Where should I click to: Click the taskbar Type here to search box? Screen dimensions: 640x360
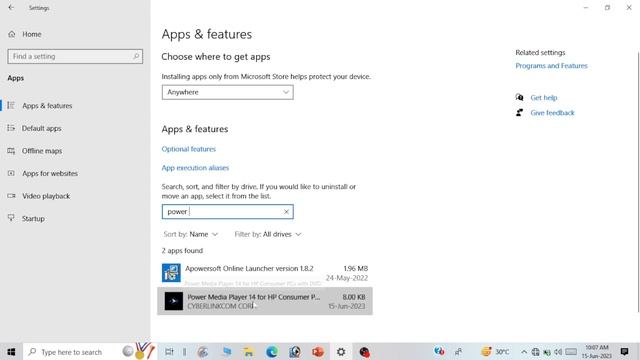pos(90,351)
